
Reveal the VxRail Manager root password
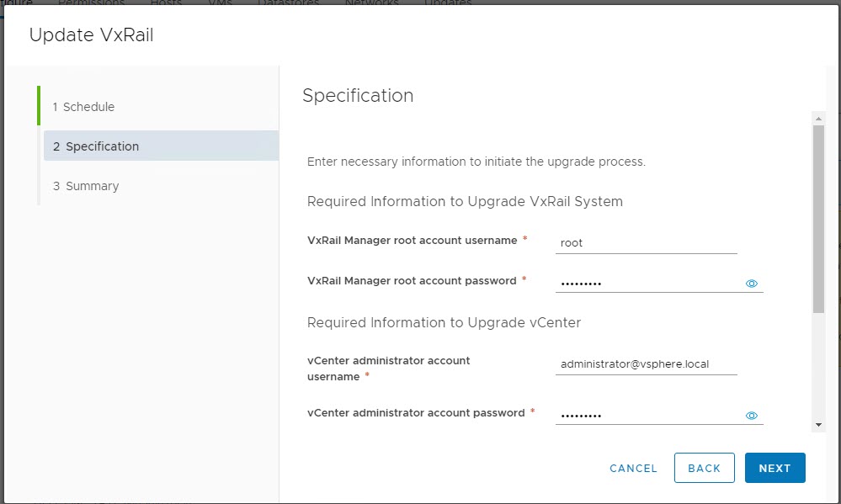tap(752, 284)
